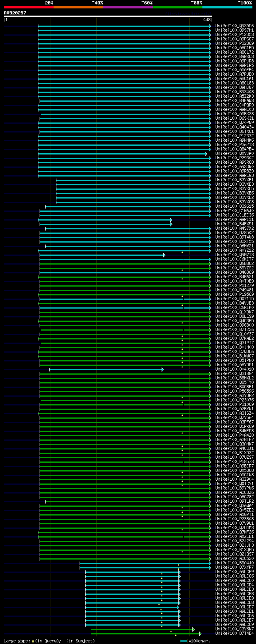This screenshot has width=256, height=644.
Task: Click the AV520257 query name
Action: (x=15, y=13)
